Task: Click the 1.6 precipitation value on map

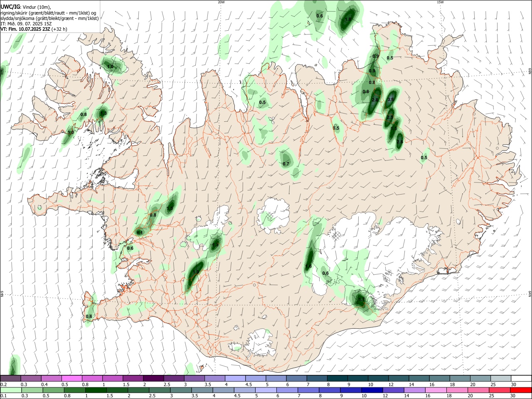Action: [x=308, y=266]
